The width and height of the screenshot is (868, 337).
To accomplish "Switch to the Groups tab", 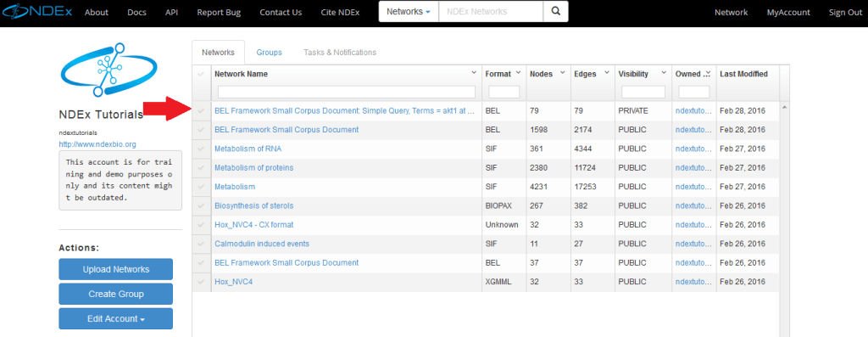I will 269,52.
